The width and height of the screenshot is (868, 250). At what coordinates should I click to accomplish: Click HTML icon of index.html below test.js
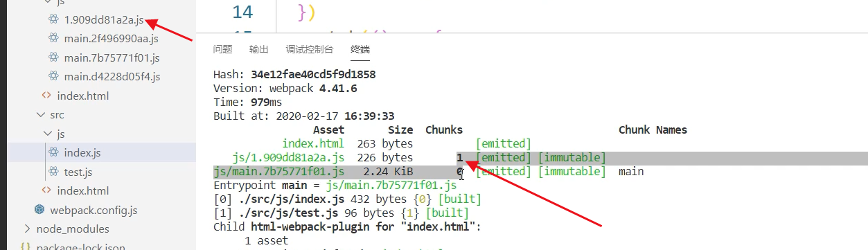46,190
